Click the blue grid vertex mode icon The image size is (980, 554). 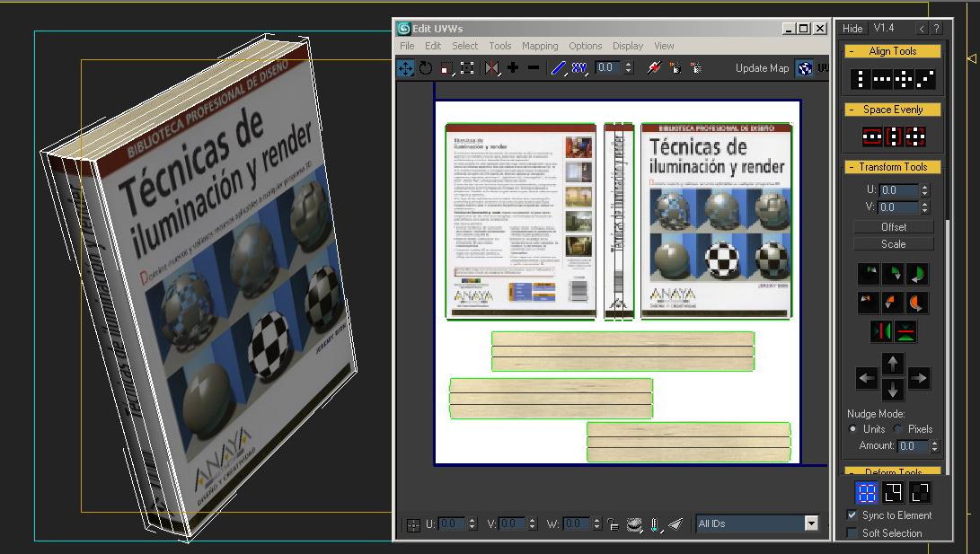866,493
